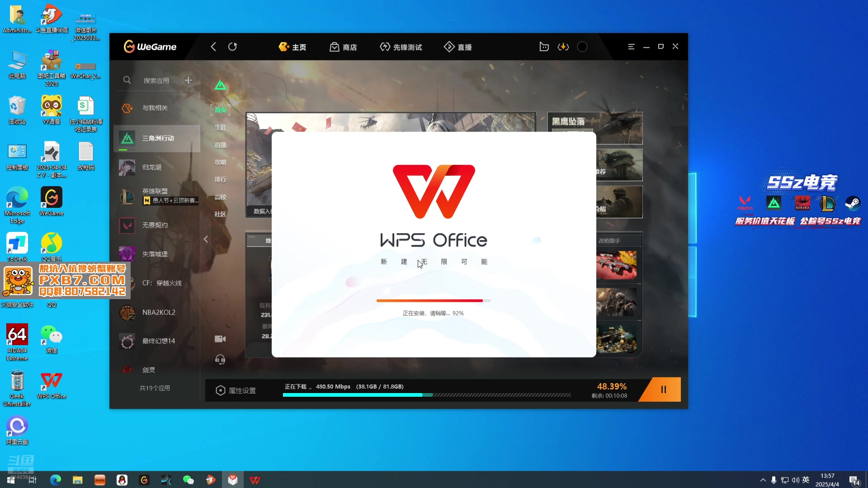Select 剑灵 in the game list
Image resolution: width=868 pixels, height=488 pixels.
157,370
